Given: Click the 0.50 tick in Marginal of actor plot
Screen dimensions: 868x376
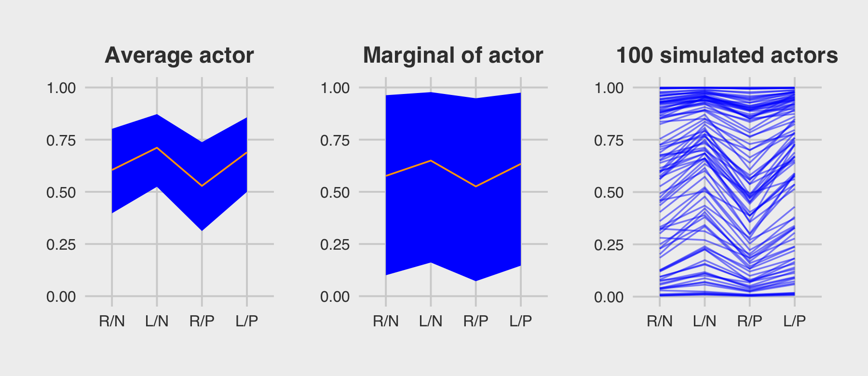Looking at the screenshot, I should click(x=335, y=192).
